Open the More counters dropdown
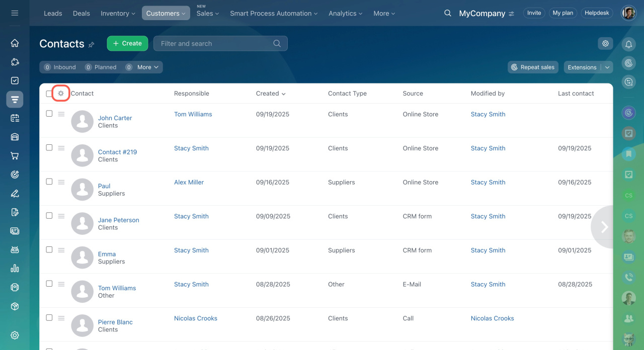Image resolution: width=644 pixels, height=350 pixels. click(x=148, y=67)
